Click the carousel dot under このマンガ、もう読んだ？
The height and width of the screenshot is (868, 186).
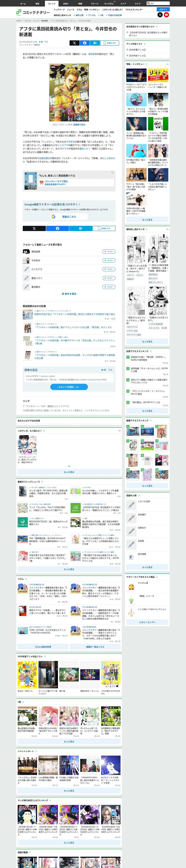(69, 466)
